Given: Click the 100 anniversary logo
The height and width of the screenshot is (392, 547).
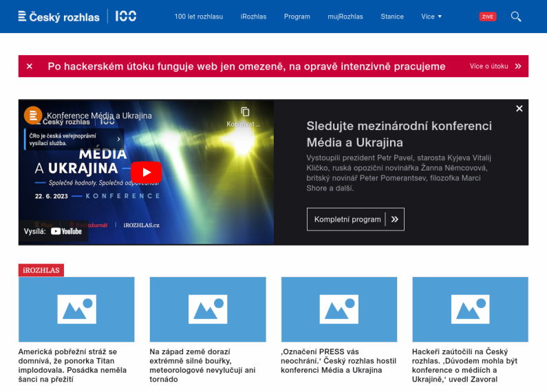Looking at the screenshot, I should 125,17.
